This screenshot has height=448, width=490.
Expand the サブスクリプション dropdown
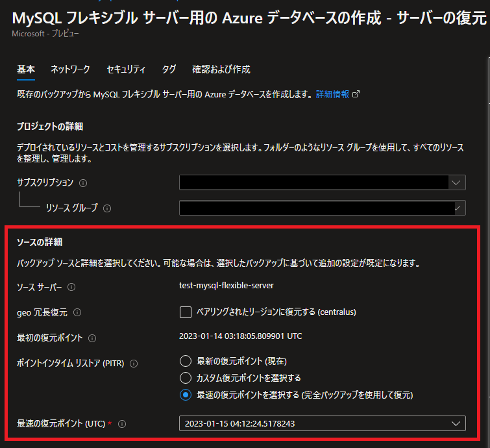point(322,182)
